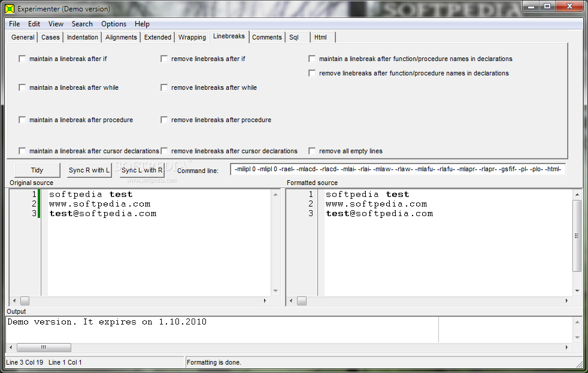The height and width of the screenshot is (373, 588).
Task: Click the Sync L with R button
Action: [x=142, y=170]
